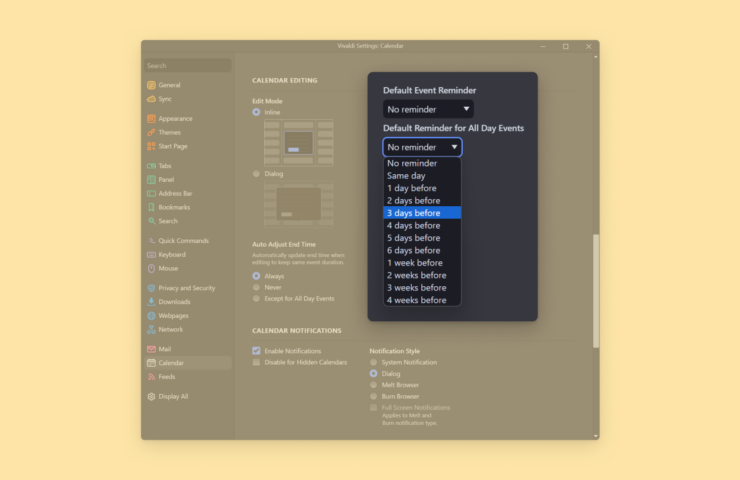Click the settings Search field
The height and width of the screenshot is (480, 740).
[x=188, y=66]
